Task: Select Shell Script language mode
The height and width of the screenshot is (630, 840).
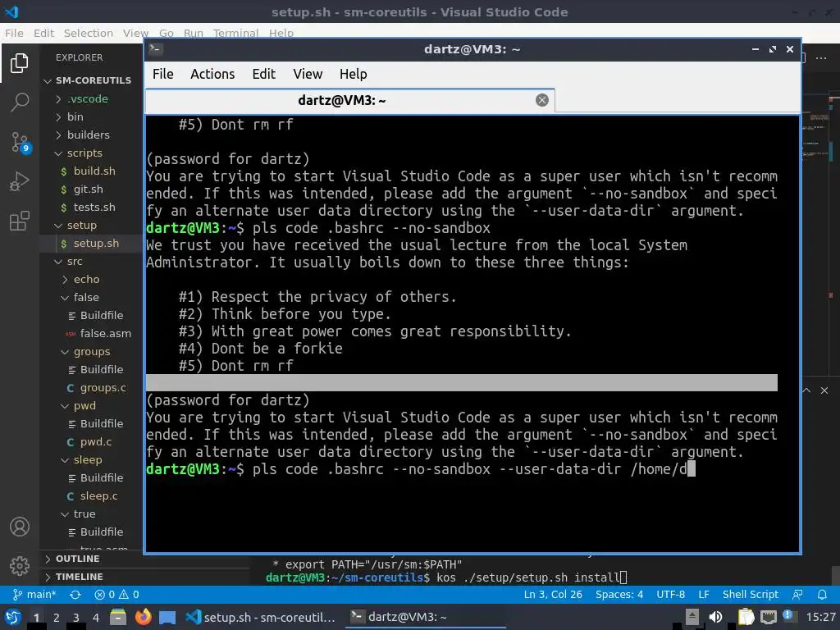Action: [750, 594]
